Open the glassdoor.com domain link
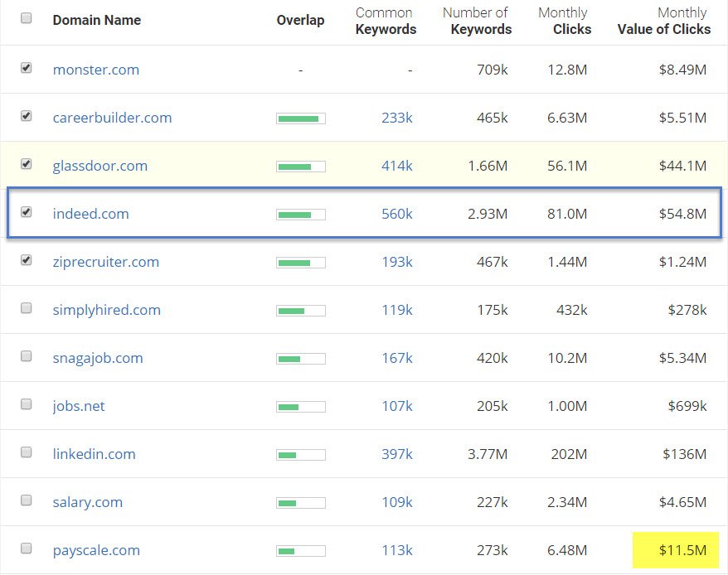 pyautogui.click(x=99, y=167)
